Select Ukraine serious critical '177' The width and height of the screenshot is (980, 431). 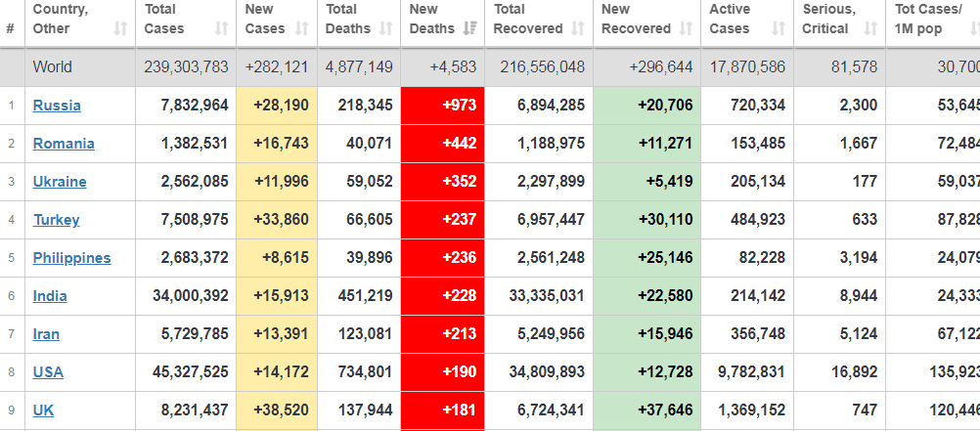(865, 181)
